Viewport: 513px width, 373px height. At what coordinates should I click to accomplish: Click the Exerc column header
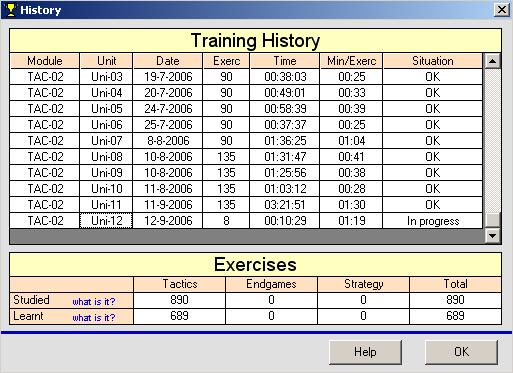click(226, 61)
